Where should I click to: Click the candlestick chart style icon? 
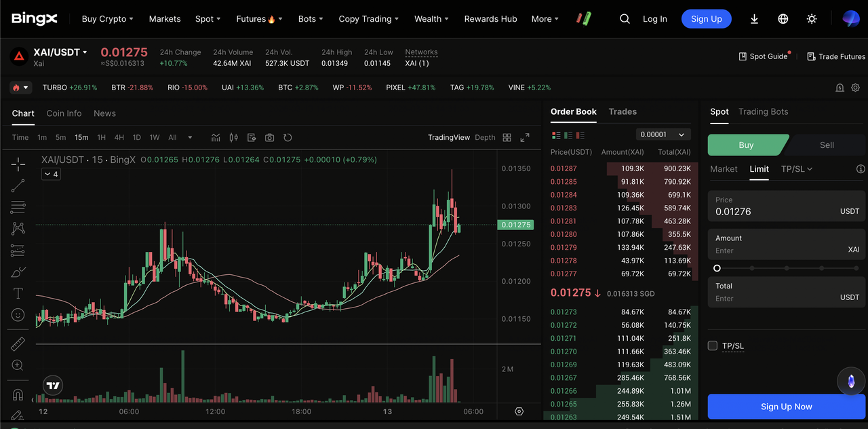pyautogui.click(x=234, y=138)
